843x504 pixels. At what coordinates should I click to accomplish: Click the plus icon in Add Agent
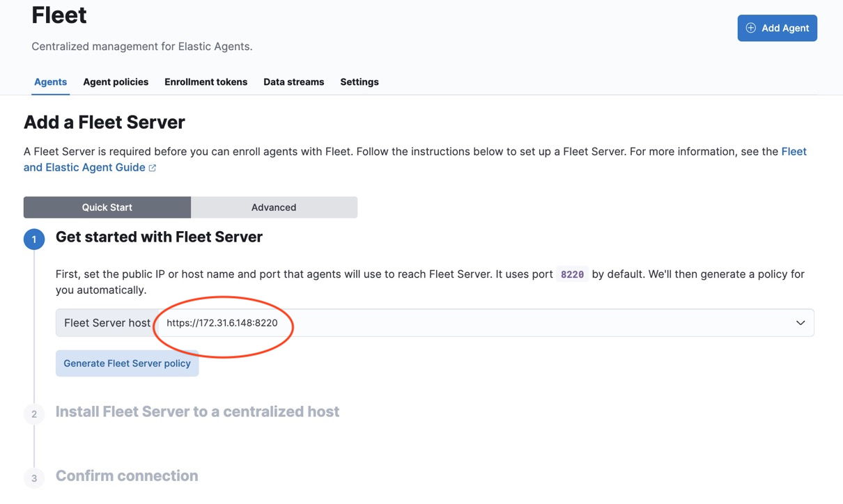point(750,28)
